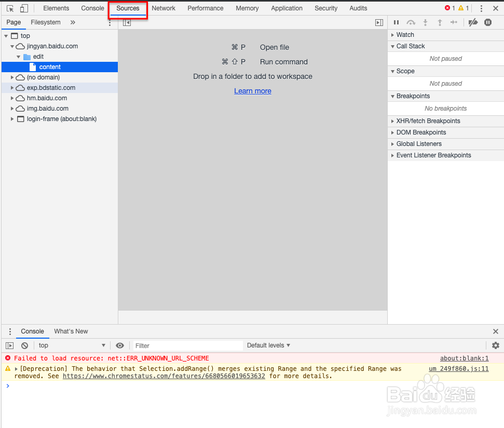
Task: Collapse the top frame tree node
Action: tap(6, 36)
